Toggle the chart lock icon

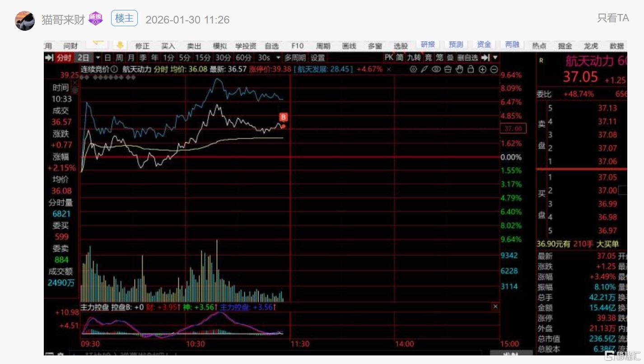(x=471, y=69)
